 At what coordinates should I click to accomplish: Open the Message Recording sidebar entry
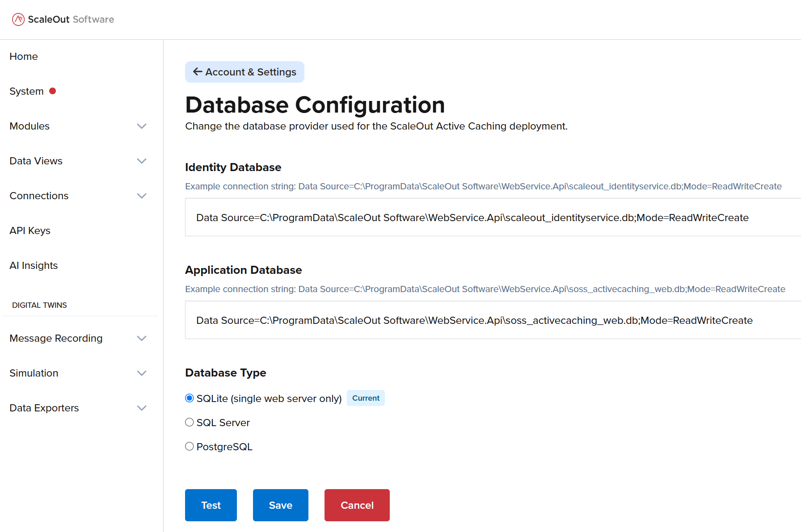pos(56,338)
